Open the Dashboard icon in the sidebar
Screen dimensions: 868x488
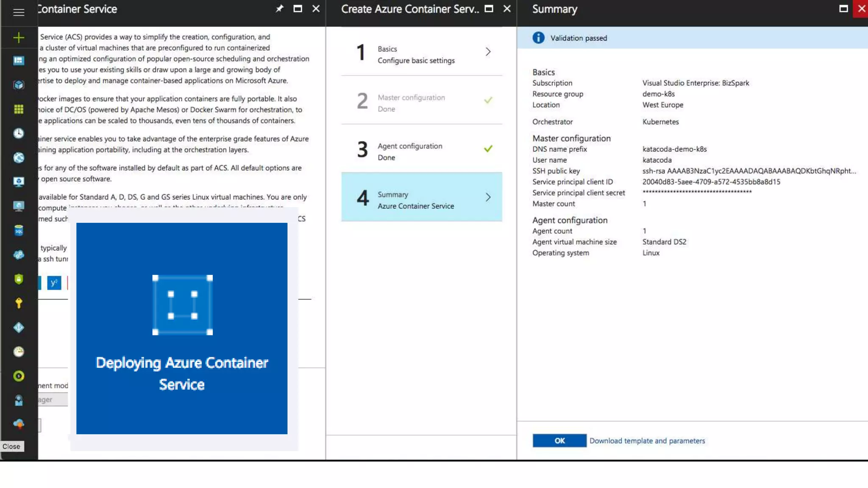pos(19,61)
